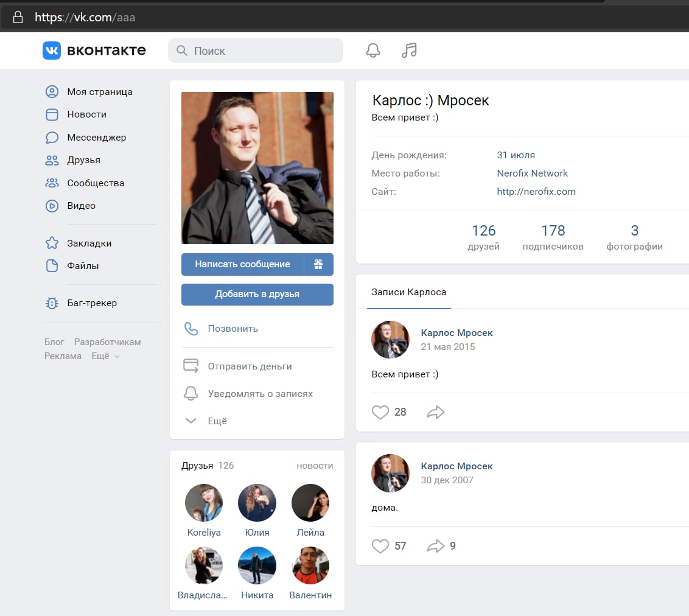The image size is (689, 616).
Task: Open friend Лейла's avatar
Action: [x=310, y=503]
